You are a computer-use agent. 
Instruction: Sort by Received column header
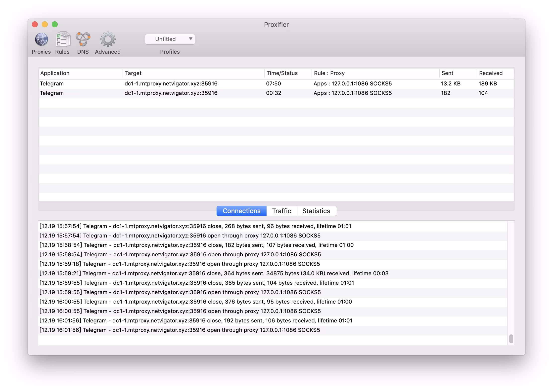pyautogui.click(x=491, y=73)
